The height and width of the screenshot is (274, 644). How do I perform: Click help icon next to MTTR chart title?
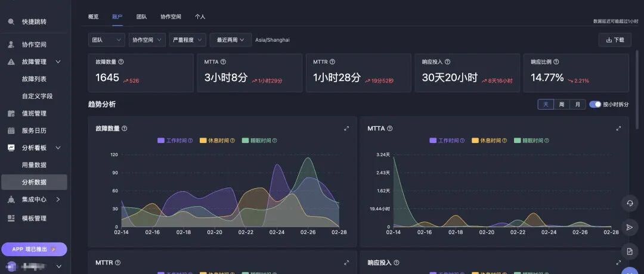(118, 263)
